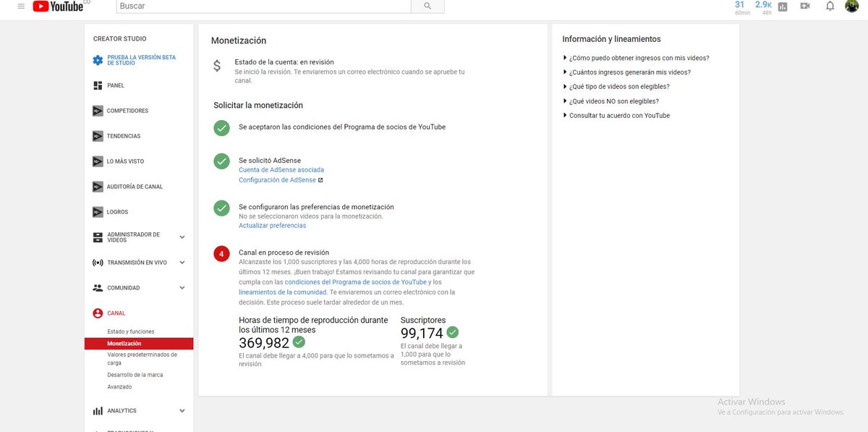Expand Consultar tu acuerdo con YouTube
The height and width of the screenshot is (432, 868).
616,116
